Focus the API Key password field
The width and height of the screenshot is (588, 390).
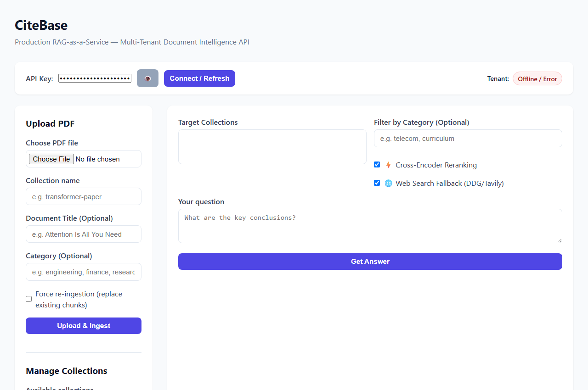coord(95,78)
